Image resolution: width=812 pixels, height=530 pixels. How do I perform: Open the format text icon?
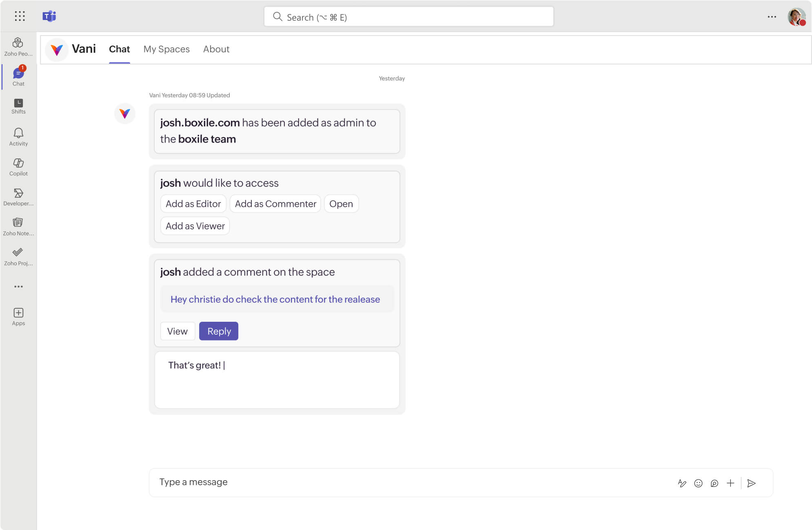tap(682, 483)
